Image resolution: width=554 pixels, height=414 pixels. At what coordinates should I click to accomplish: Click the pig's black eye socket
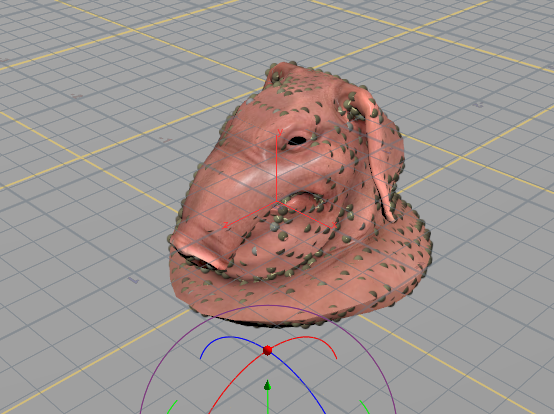click(x=297, y=141)
